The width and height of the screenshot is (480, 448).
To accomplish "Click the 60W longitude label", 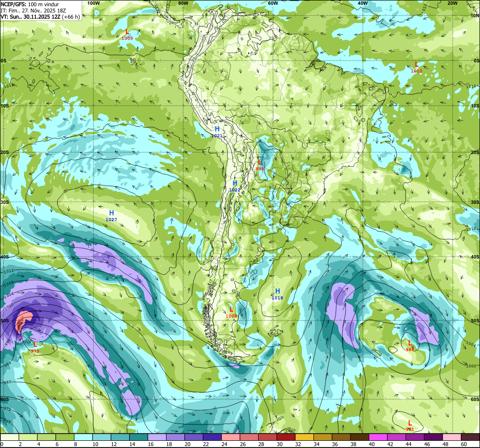I will 273,3.
